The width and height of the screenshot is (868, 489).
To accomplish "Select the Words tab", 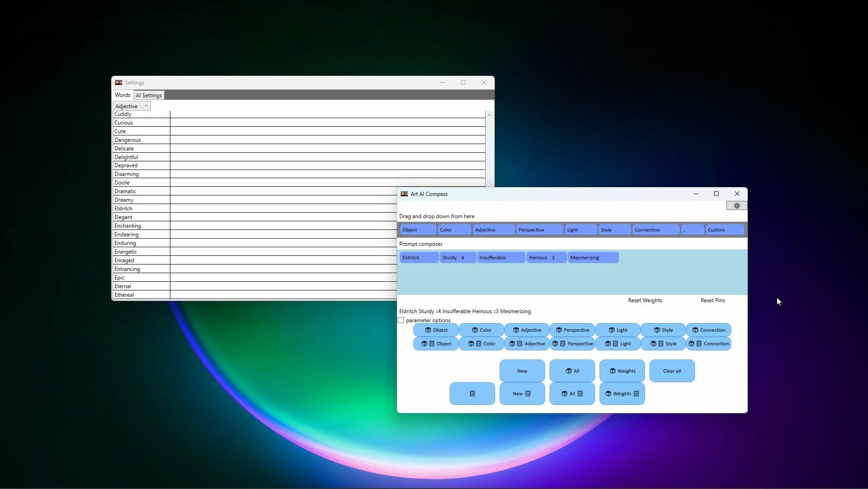I will (x=122, y=95).
